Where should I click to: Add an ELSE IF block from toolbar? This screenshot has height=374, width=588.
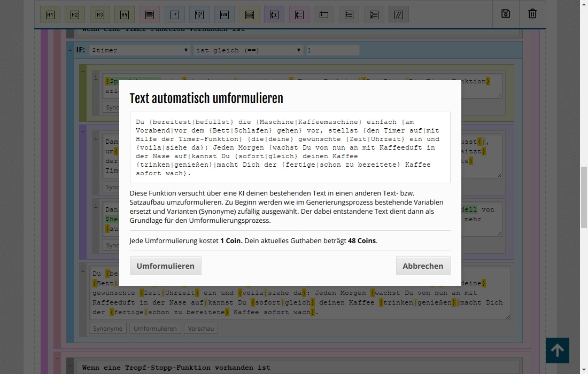[x=199, y=15]
